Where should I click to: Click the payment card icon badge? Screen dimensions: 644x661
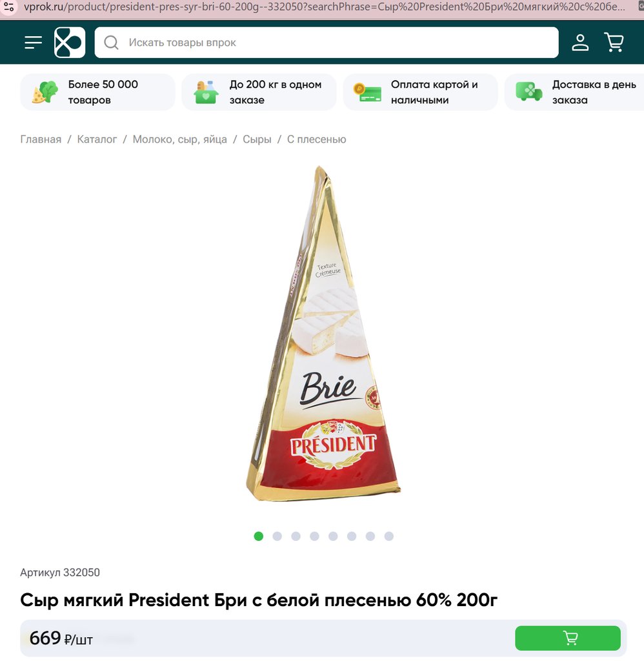[x=368, y=92]
